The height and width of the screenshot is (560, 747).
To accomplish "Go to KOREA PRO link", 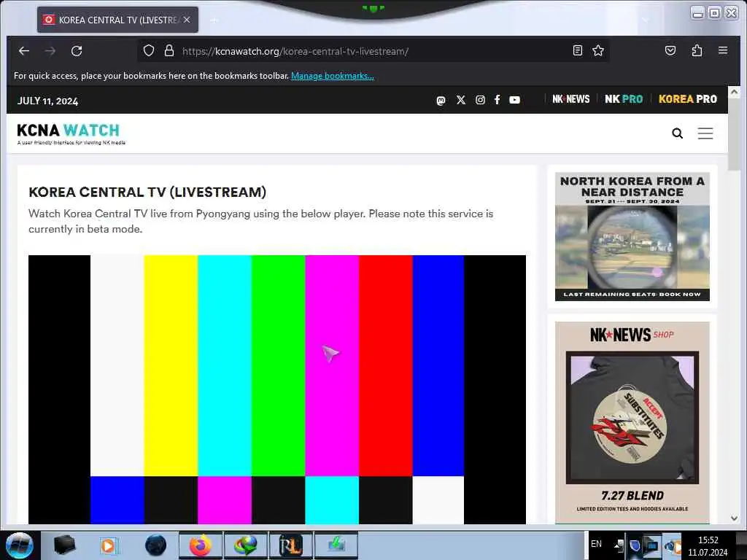I will click(x=687, y=99).
